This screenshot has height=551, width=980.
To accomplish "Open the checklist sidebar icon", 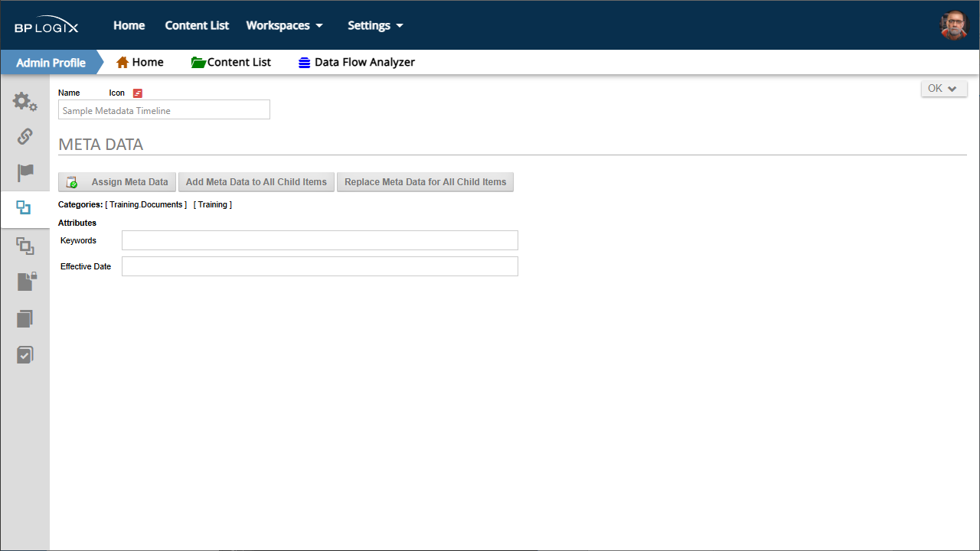I will point(25,354).
